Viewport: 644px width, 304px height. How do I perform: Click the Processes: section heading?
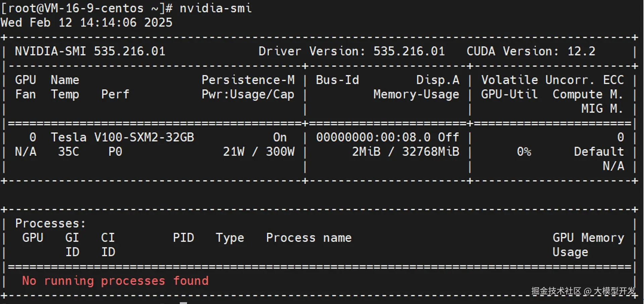(x=50, y=223)
